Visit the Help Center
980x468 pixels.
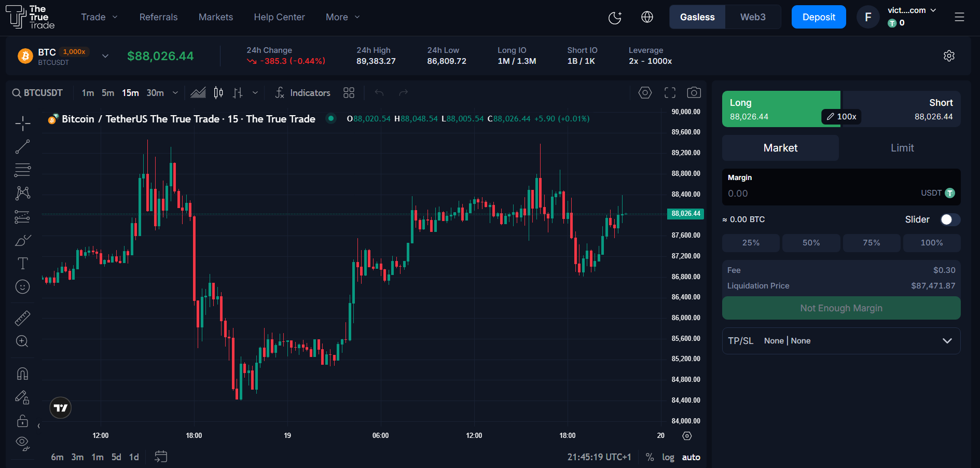click(x=279, y=17)
